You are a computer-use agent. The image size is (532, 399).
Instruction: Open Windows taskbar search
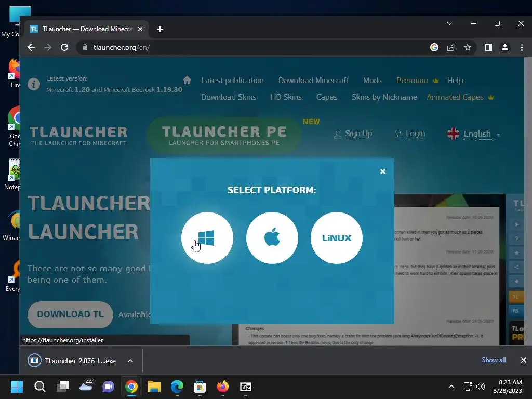[x=39, y=387]
